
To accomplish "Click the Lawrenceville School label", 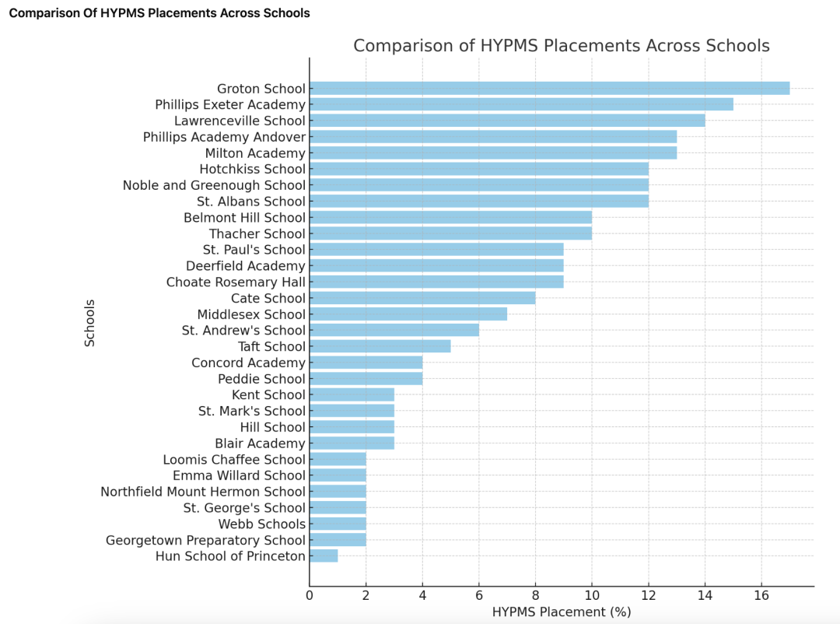I will coord(240,121).
